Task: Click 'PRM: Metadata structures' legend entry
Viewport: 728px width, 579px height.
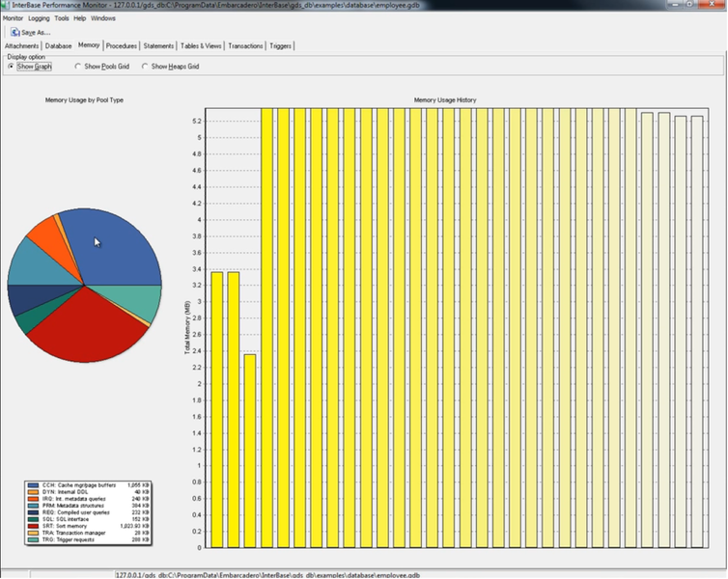Action: pyautogui.click(x=72, y=506)
